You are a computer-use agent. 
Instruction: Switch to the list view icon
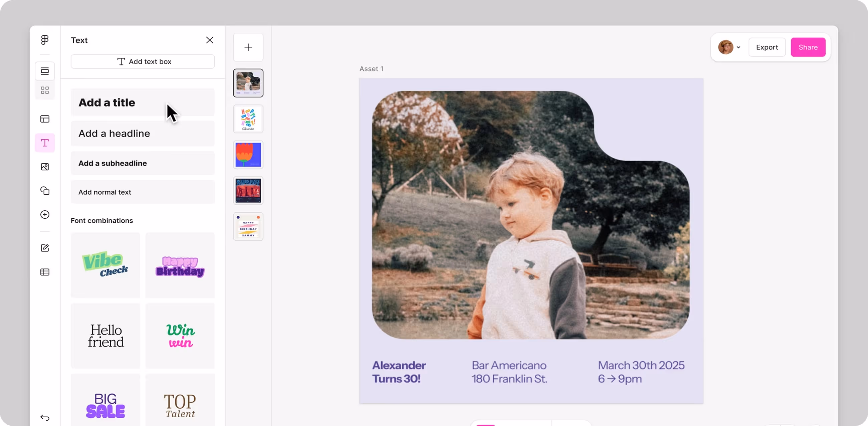tap(44, 71)
